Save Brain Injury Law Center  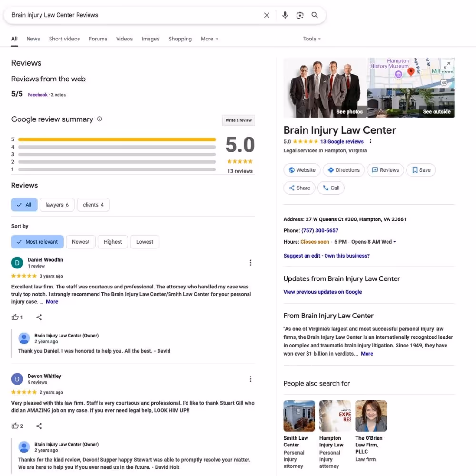pos(421,170)
